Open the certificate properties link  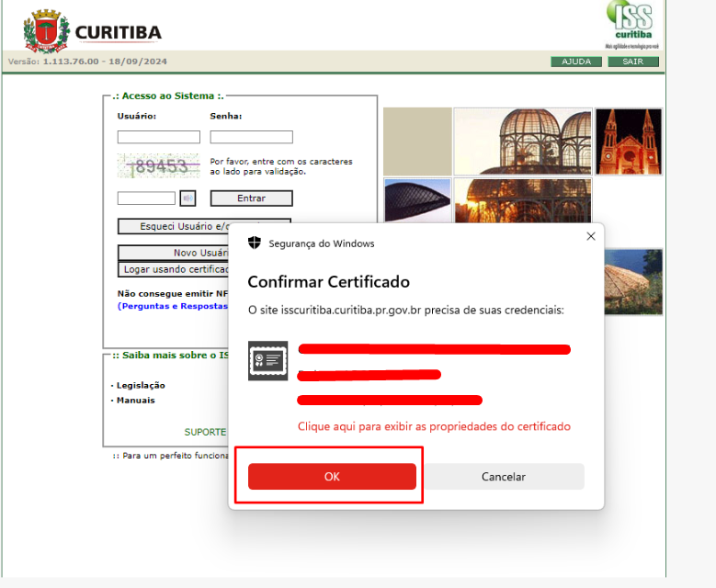(434, 426)
